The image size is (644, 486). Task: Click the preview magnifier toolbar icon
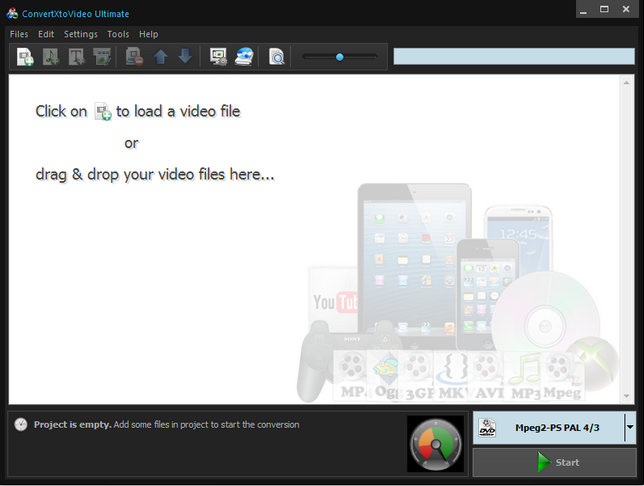point(277,57)
